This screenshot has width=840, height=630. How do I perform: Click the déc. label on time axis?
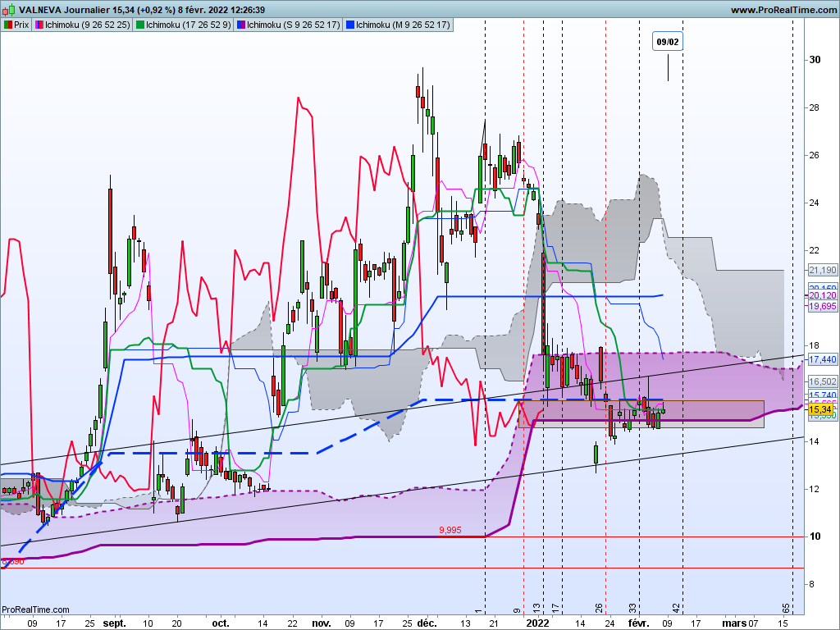[x=427, y=623]
